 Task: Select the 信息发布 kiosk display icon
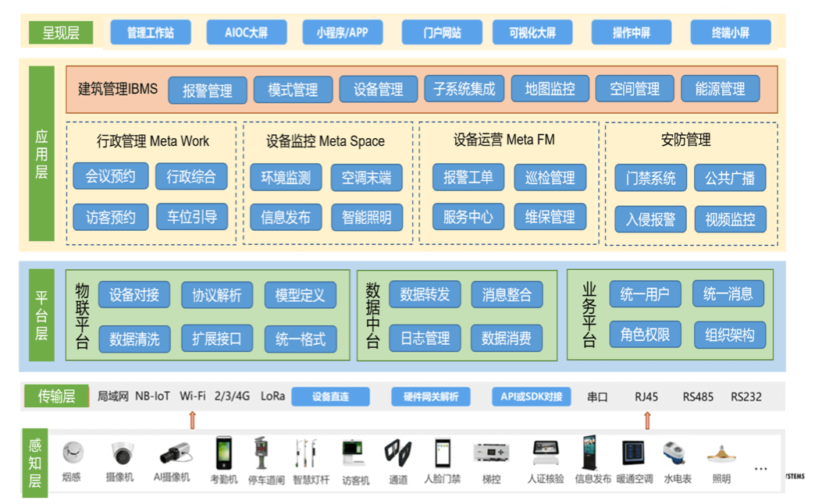point(589,453)
